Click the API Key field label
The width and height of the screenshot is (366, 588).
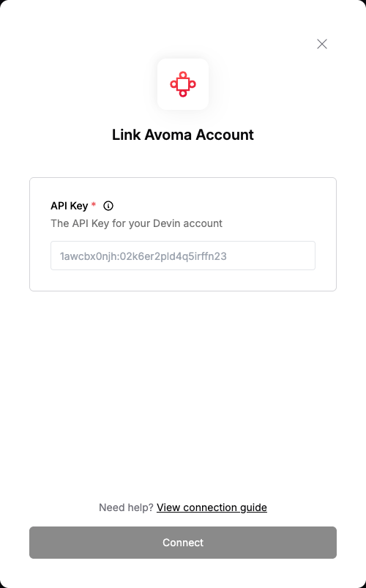point(70,206)
